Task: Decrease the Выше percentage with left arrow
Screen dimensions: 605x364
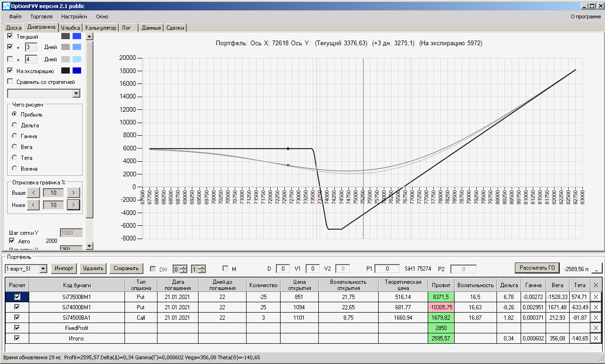Action: pyautogui.click(x=33, y=192)
